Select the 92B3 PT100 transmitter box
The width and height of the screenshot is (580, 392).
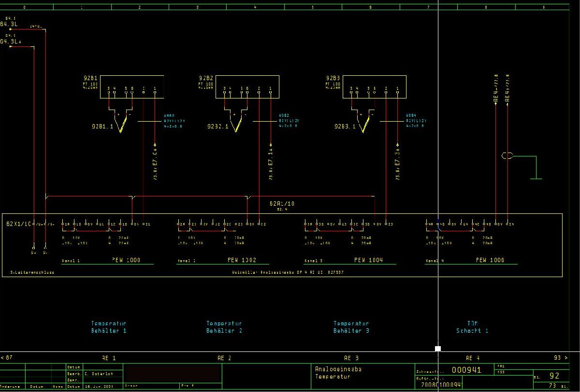[374, 87]
